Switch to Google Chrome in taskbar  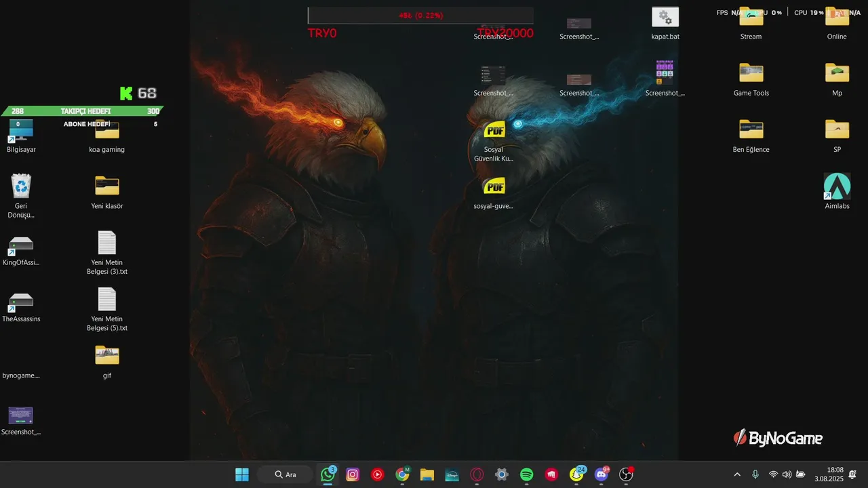click(x=403, y=474)
